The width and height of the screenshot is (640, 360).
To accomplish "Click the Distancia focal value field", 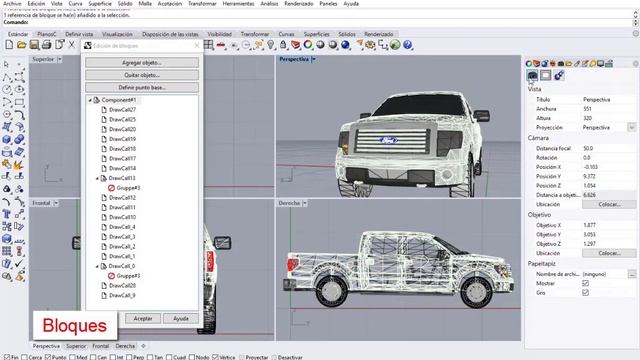I will (x=608, y=149).
